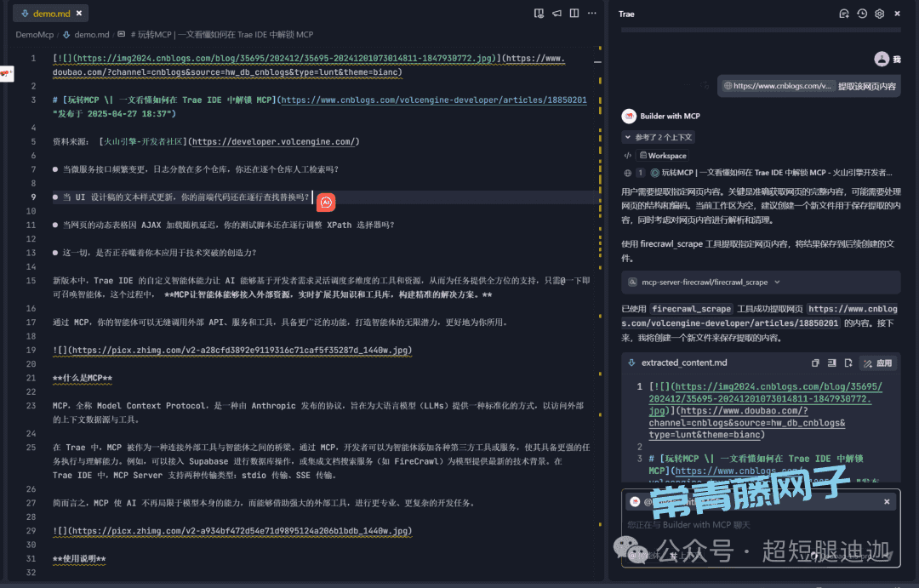
Task: Click the globe icon beside the web context
Action: point(628,173)
